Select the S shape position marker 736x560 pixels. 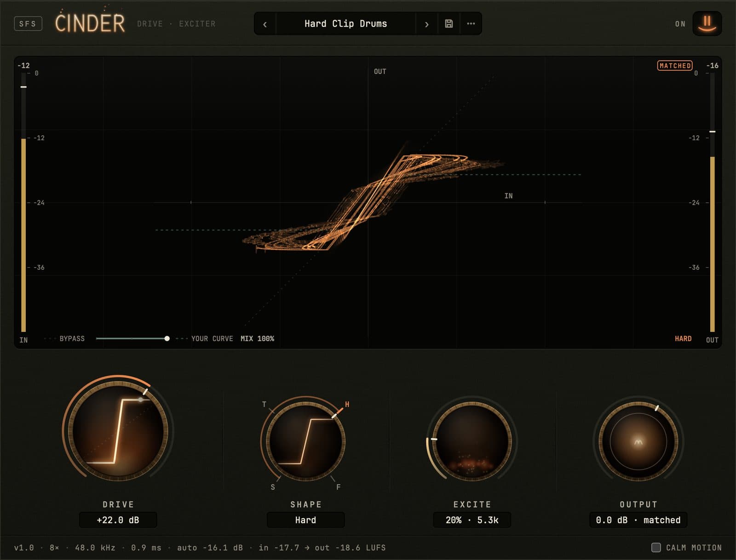click(273, 487)
